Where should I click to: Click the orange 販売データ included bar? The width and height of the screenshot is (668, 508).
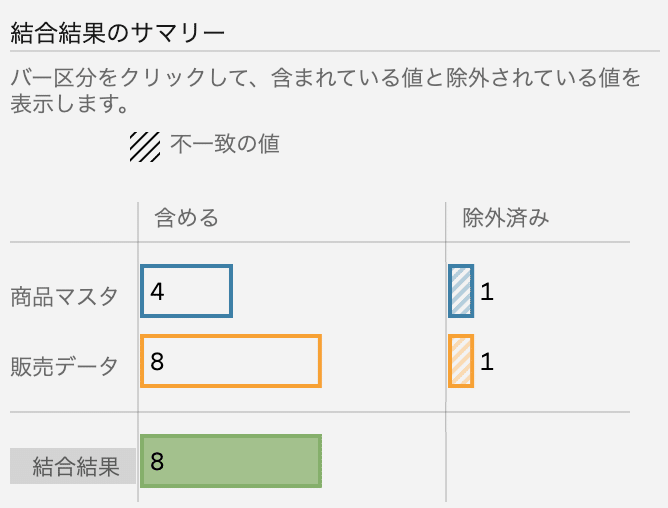click(231, 361)
